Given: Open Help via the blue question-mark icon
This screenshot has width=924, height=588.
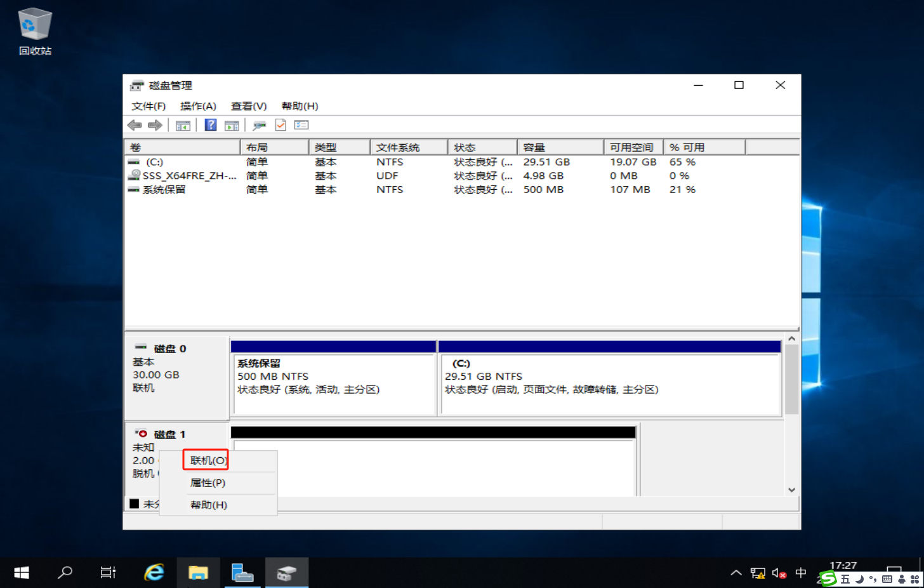Looking at the screenshot, I should coord(211,125).
